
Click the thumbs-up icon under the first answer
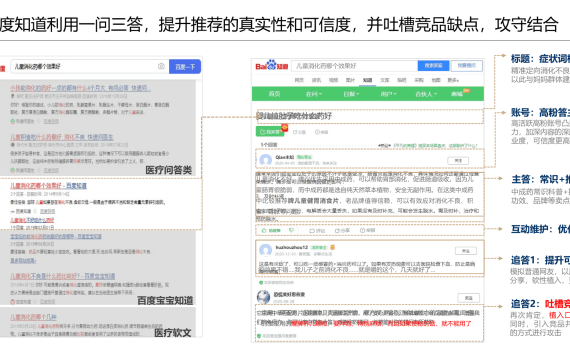tap(264, 231)
